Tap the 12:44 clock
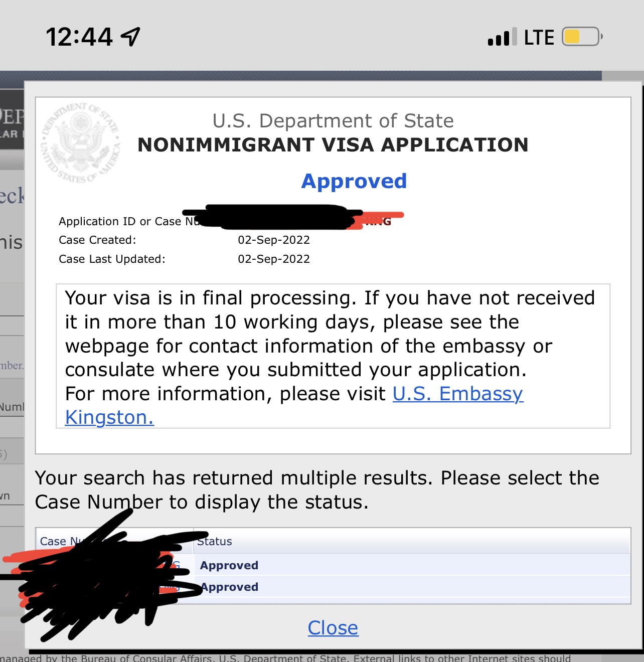The width and height of the screenshot is (644, 662). coord(79,37)
